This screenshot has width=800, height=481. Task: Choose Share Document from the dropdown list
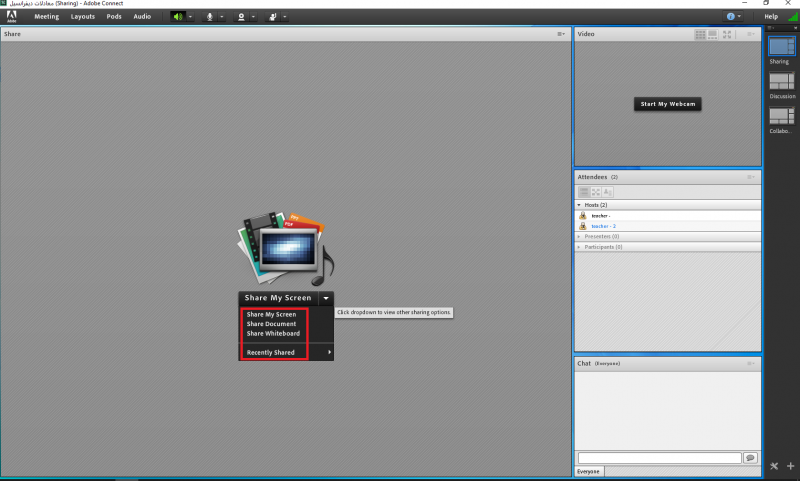271,324
